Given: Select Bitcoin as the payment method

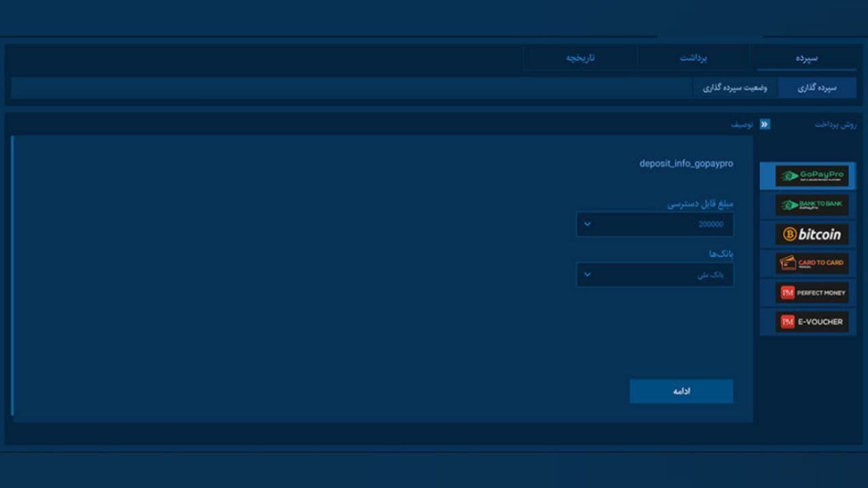Looking at the screenshot, I should point(811,234).
